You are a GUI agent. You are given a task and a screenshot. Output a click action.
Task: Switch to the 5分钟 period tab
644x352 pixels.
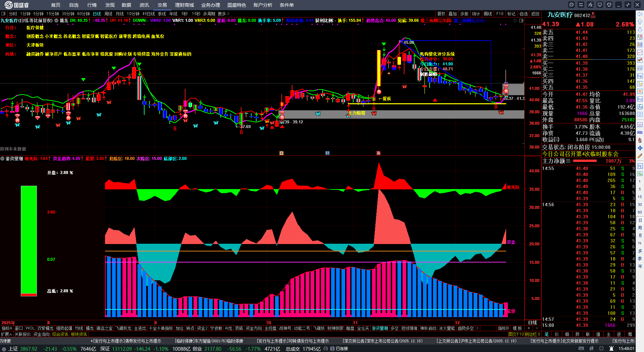pyautogui.click(x=39, y=14)
